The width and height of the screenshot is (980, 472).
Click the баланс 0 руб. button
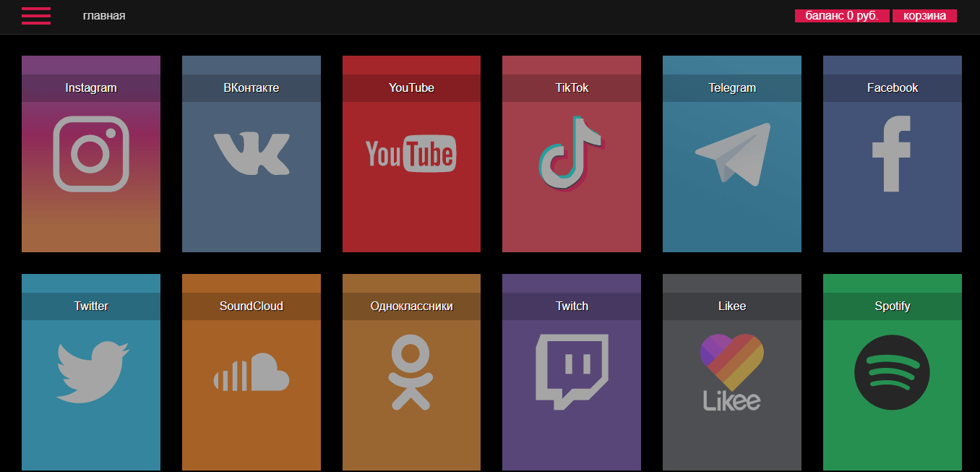coord(841,16)
